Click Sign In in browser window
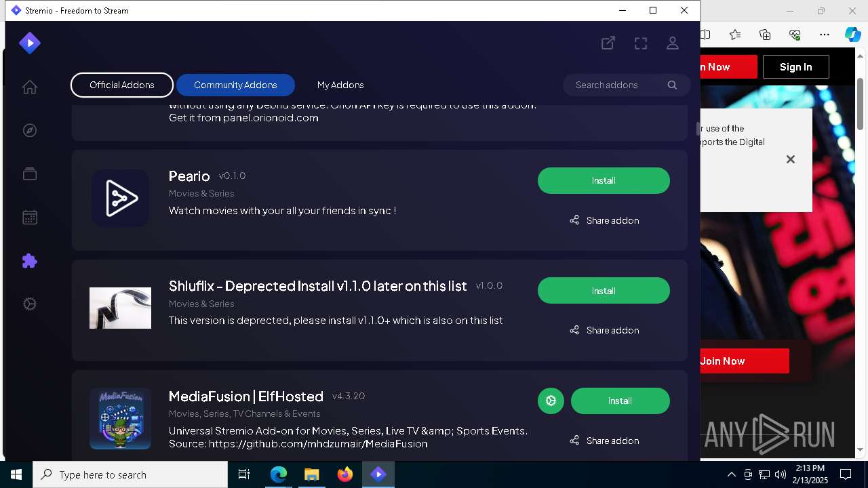Viewport: 868px width, 488px height. coord(795,67)
